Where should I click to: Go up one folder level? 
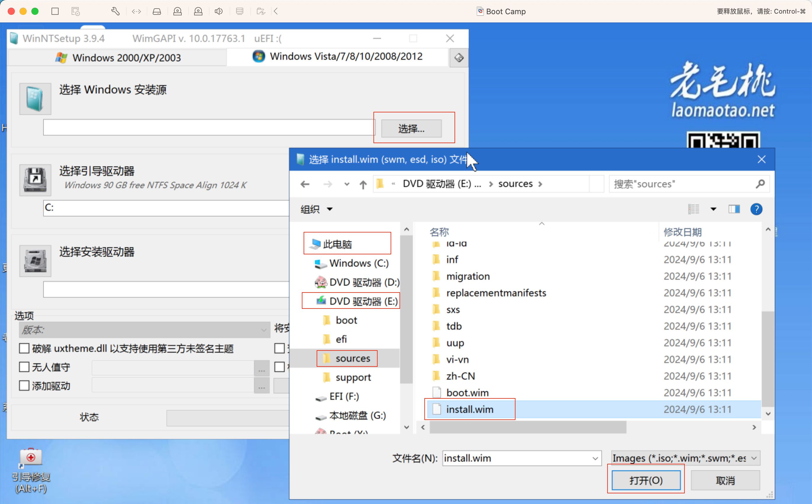coord(363,184)
